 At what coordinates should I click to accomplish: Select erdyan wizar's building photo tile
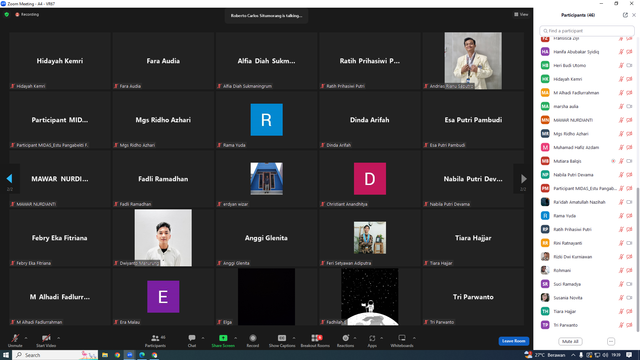[x=266, y=179]
